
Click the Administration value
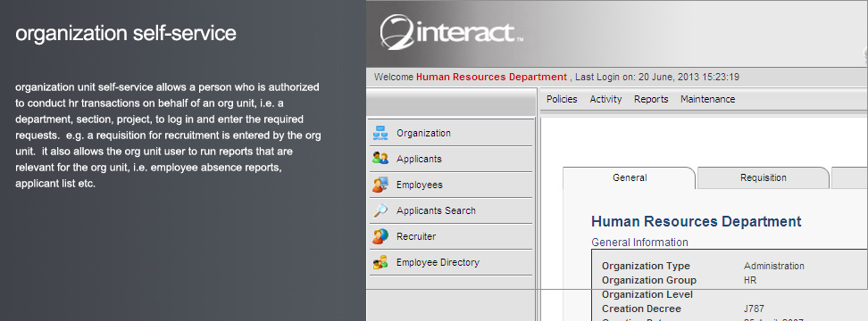tap(774, 267)
